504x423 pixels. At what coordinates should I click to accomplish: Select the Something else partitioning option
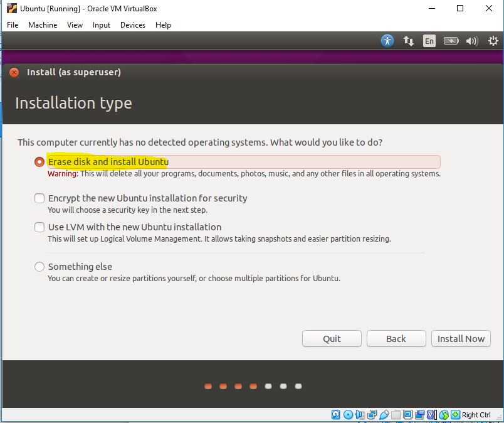(x=39, y=266)
